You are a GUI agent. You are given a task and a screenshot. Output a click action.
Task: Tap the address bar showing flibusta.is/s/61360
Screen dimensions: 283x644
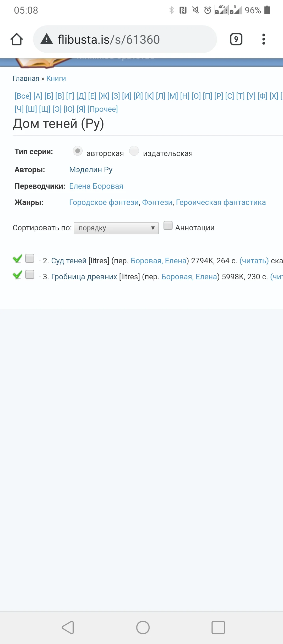tap(126, 39)
